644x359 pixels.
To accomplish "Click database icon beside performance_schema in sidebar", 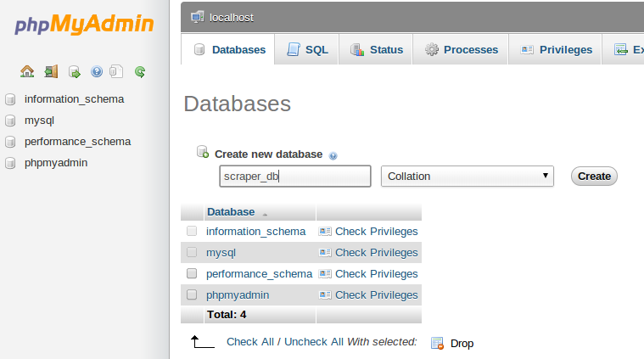I will coord(10,142).
